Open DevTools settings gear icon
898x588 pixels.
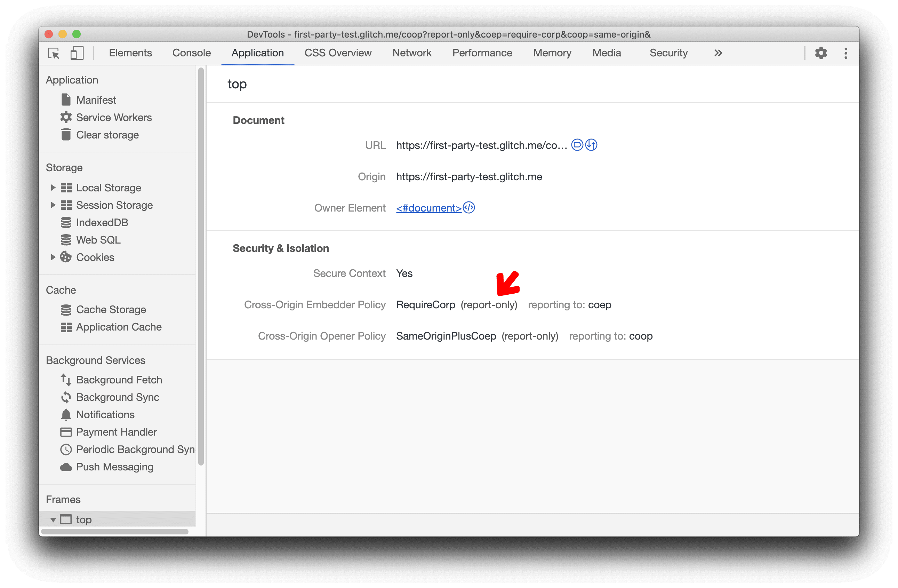click(x=821, y=54)
